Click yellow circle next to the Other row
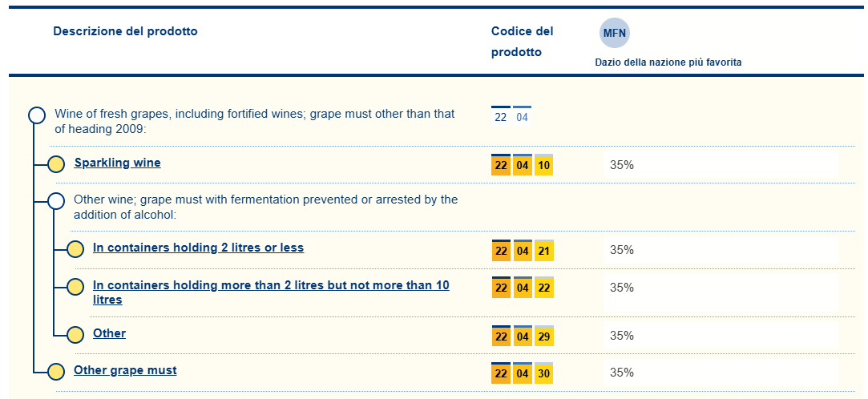 point(75,335)
